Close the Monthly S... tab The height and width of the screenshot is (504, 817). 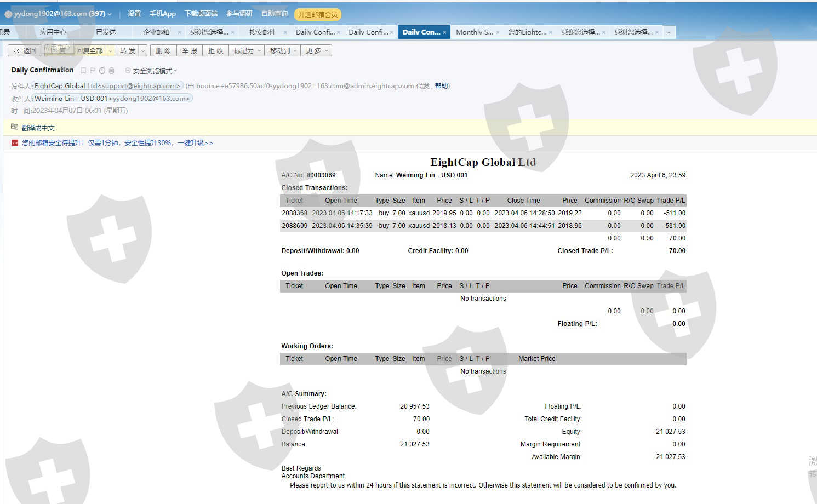pyautogui.click(x=498, y=32)
